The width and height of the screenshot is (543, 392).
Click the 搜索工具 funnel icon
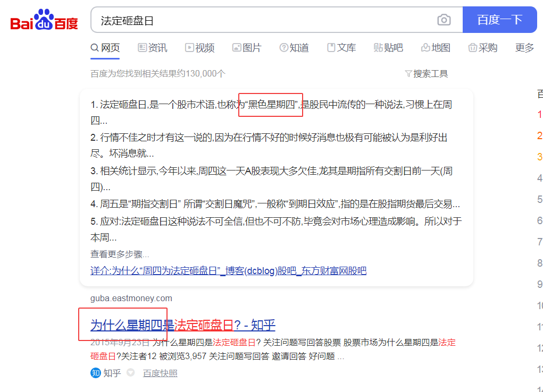[x=408, y=74]
